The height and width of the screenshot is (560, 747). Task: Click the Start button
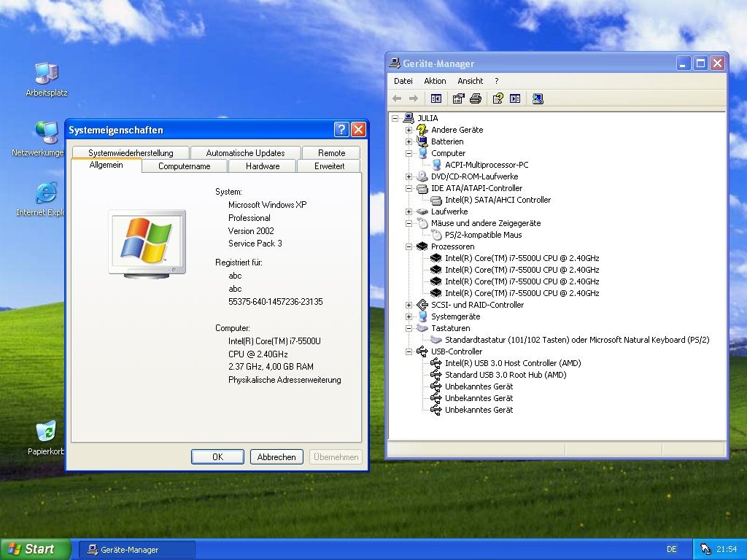(x=35, y=549)
